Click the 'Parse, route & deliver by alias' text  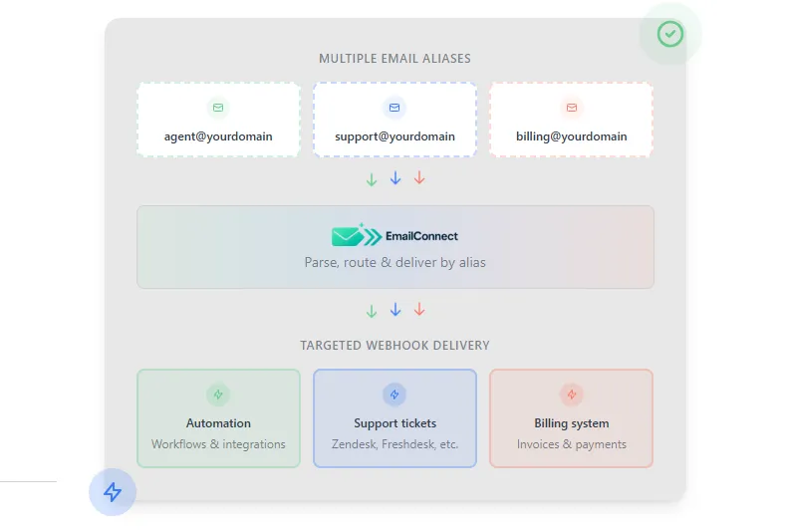pyautogui.click(x=394, y=263)
